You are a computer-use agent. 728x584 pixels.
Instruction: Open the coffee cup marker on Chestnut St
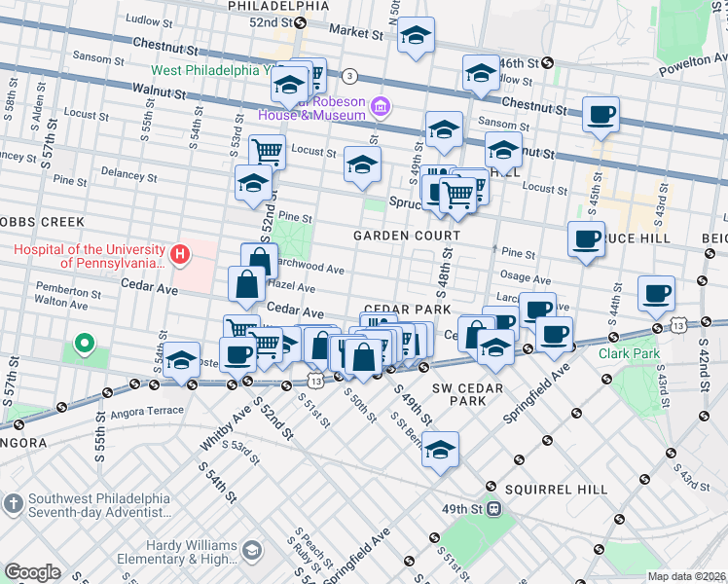(x=601, y=115)
